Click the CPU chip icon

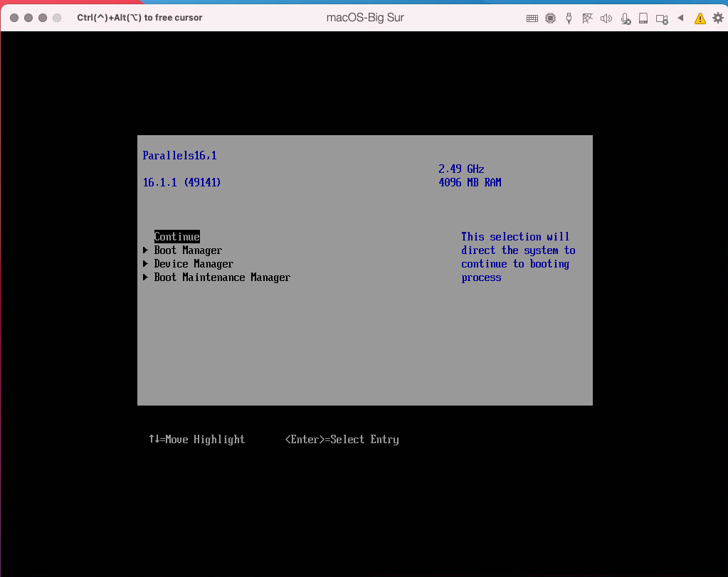(x=550, y=18)
